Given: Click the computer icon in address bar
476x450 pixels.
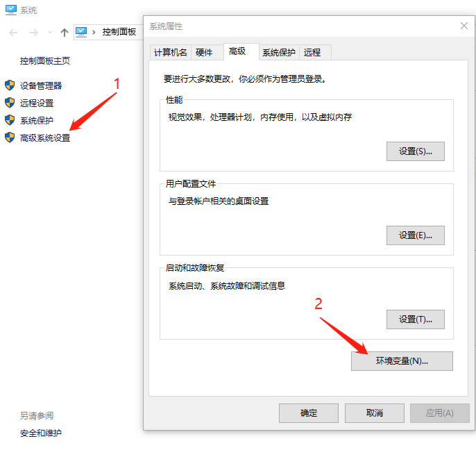Looking at the screenshot, I should point(81,32).
